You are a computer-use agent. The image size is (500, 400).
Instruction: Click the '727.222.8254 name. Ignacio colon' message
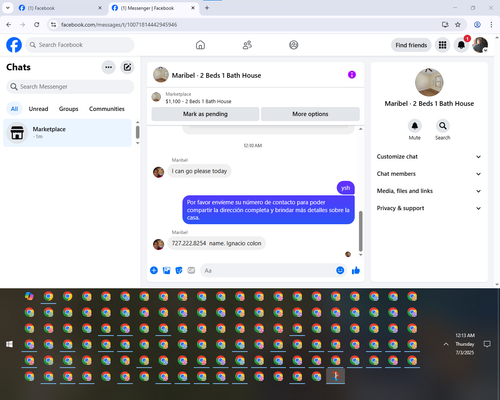coord(216,243)
